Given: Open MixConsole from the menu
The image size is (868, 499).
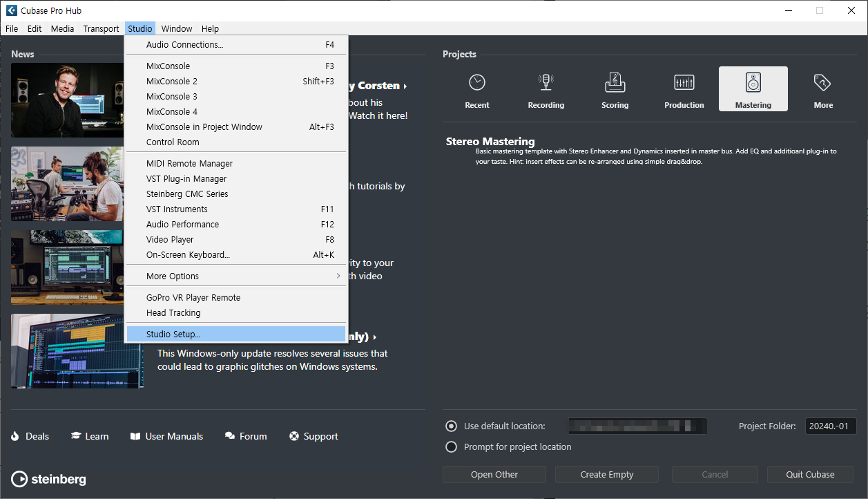Looking at the screenshot, I should 236,66.
